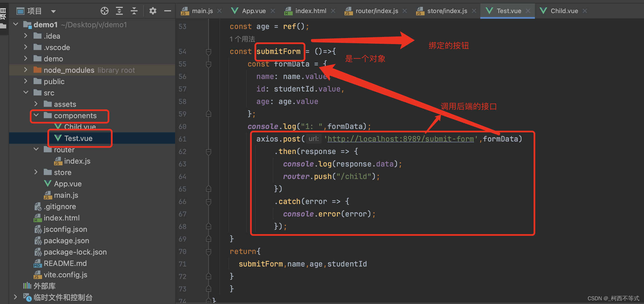Image resolution: width=644 pixels, height=304 pixels.
Task: Select .gitignore file in tree
Action: tap(60, 207)
